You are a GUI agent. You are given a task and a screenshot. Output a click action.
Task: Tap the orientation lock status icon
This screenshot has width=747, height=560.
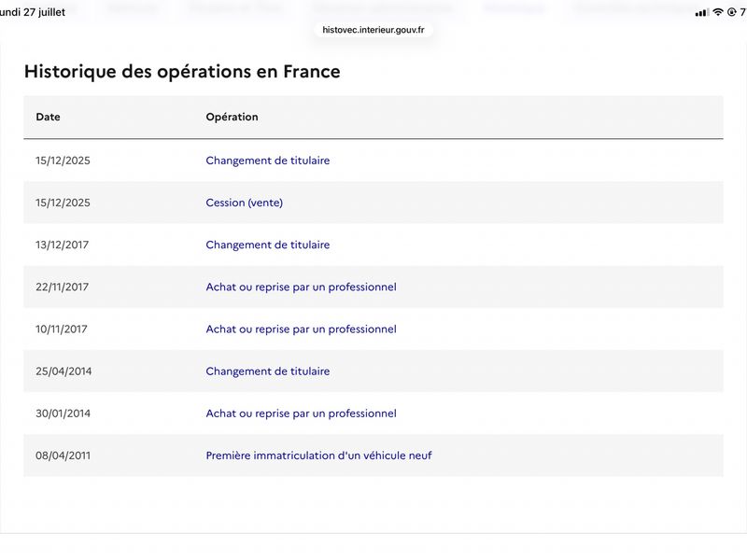[x=732, y=12]
